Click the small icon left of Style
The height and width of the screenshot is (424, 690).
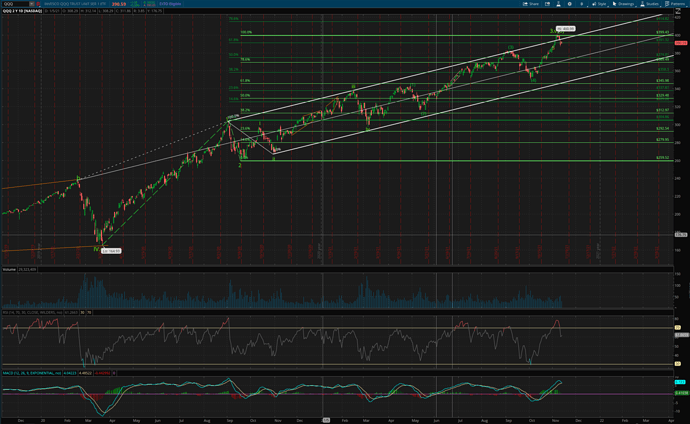[582, 4]
